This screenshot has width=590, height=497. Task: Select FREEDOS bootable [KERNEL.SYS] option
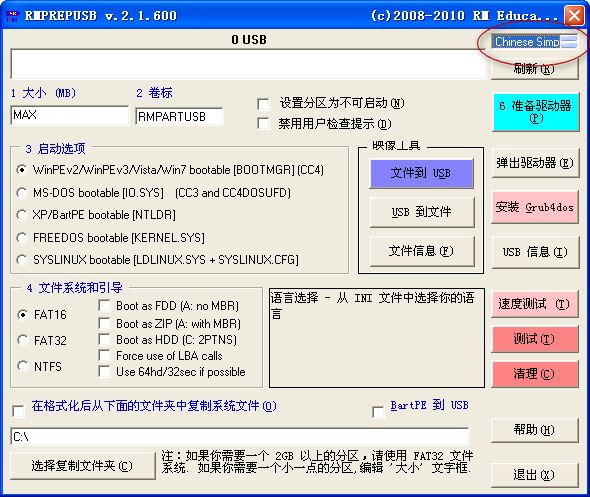click(22, 238)
